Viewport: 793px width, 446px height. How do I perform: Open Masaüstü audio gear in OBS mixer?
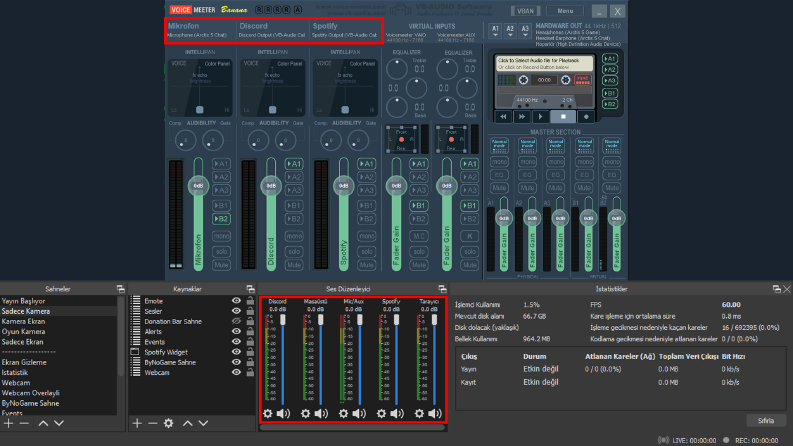coord(305,414)
